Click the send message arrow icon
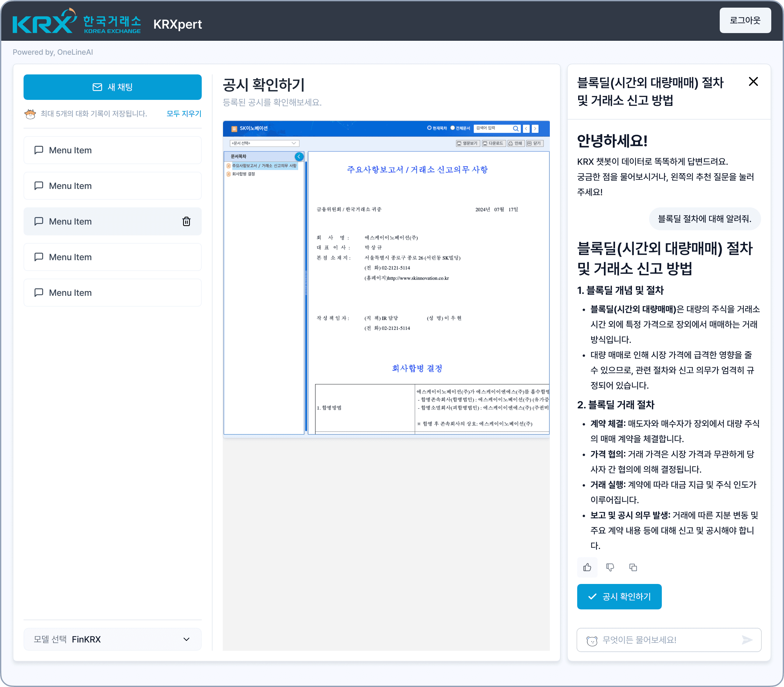 coord(746,640)
